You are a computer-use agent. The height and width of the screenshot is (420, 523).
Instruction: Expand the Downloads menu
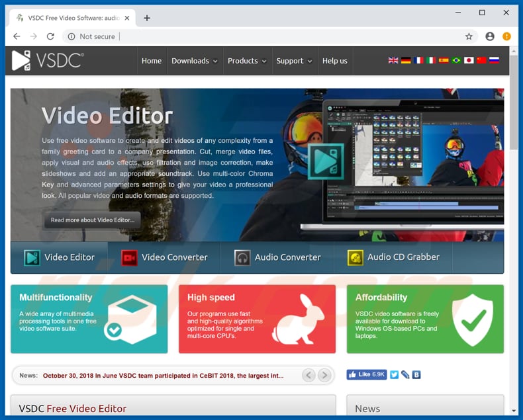195,61
